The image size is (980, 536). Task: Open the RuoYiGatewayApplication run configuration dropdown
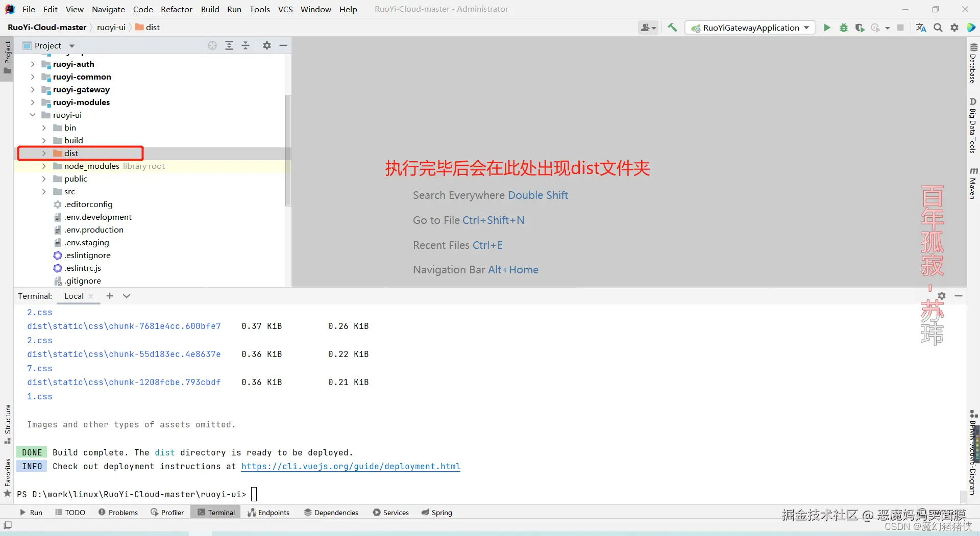point(750,28)
